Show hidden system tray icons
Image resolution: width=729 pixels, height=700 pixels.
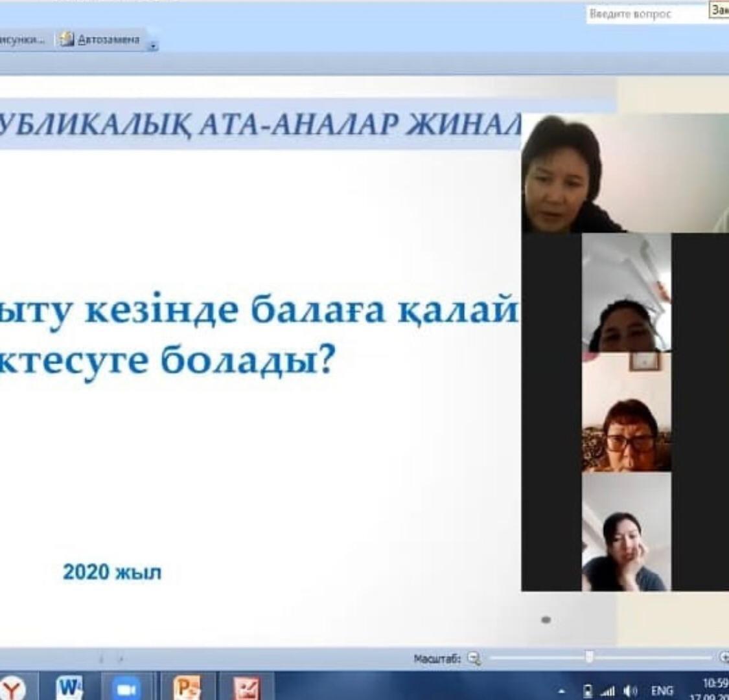point(561,692)
